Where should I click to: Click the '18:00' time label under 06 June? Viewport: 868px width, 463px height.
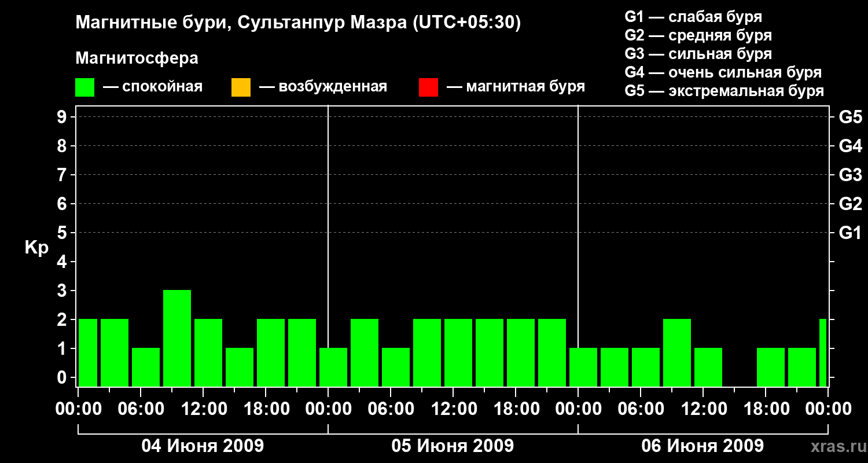pyautogui.click(x=766, y=409)
